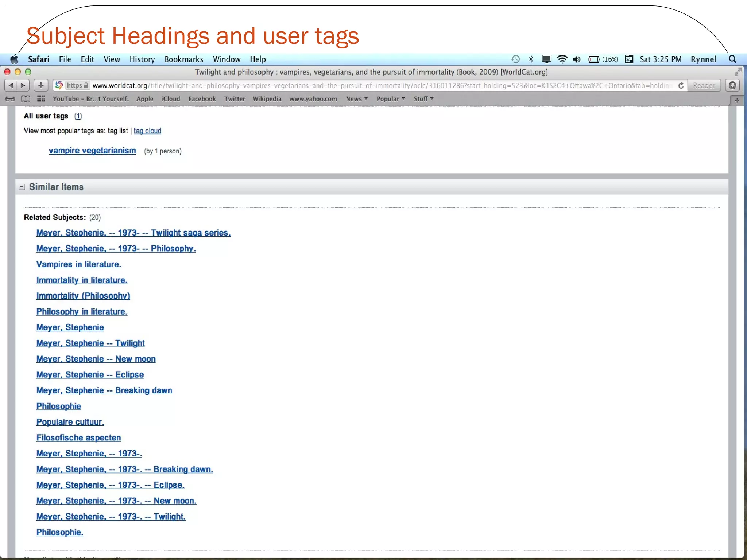Click the display mirroring menu bar icon

(546, 59)
